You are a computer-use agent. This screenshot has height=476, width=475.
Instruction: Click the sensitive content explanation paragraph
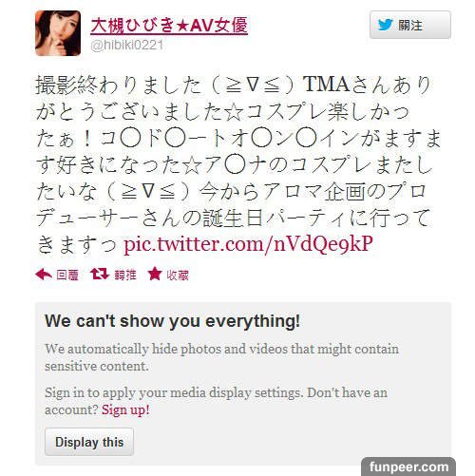click(x=221, y=357)
